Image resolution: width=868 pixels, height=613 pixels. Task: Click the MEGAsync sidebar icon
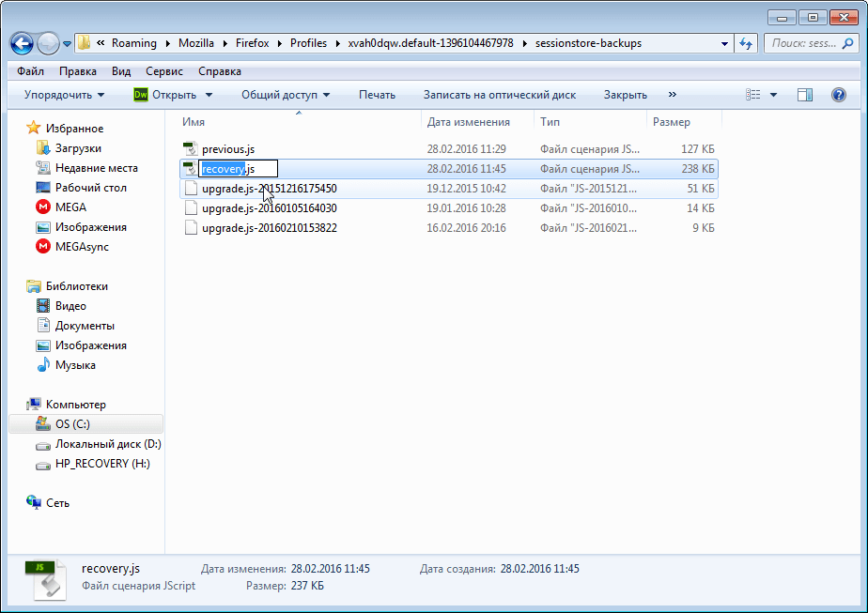point(42,247)
